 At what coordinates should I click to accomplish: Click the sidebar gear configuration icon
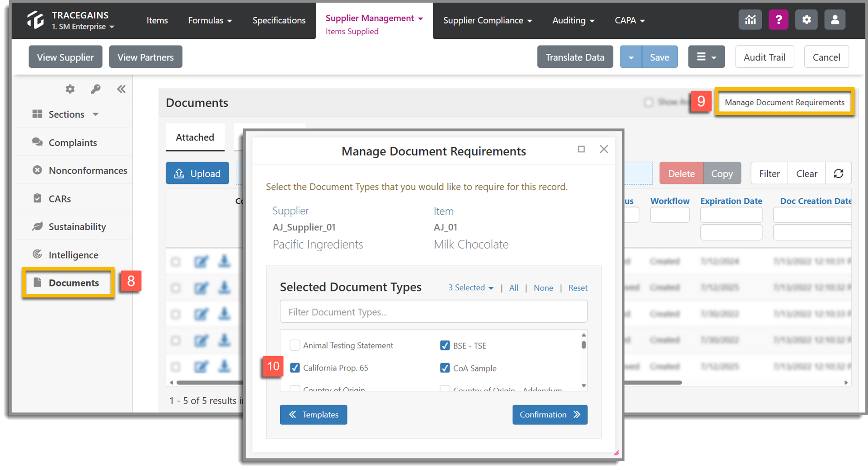70,89
